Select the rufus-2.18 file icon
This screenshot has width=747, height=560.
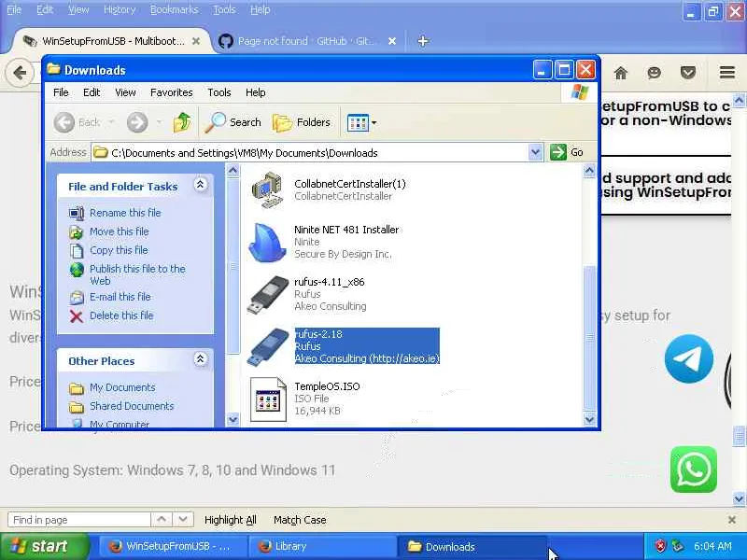tap(268, 346)
